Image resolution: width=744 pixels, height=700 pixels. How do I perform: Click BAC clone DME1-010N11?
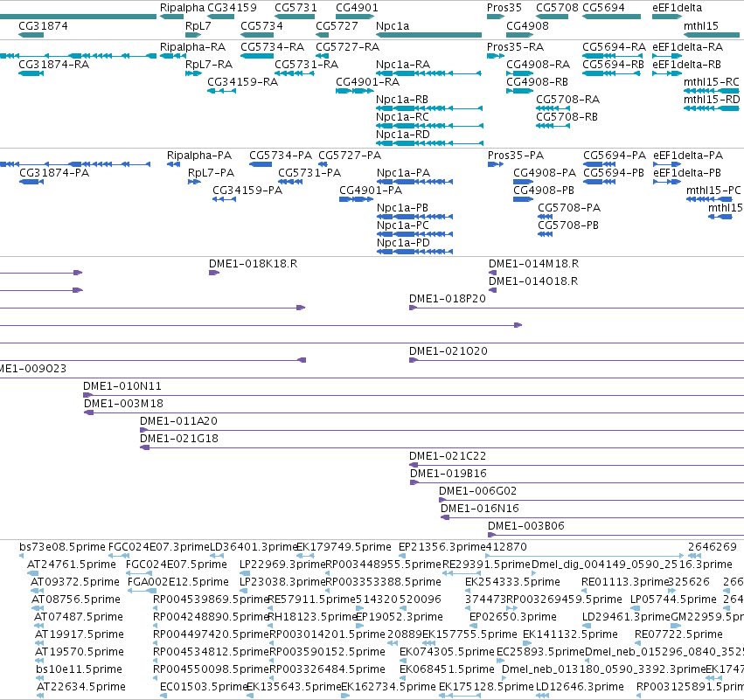122,386
